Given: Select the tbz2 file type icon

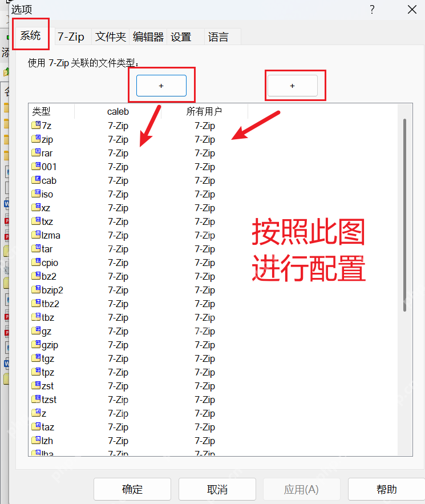Looking at the screenshot, I should click(x=36, y=303).
